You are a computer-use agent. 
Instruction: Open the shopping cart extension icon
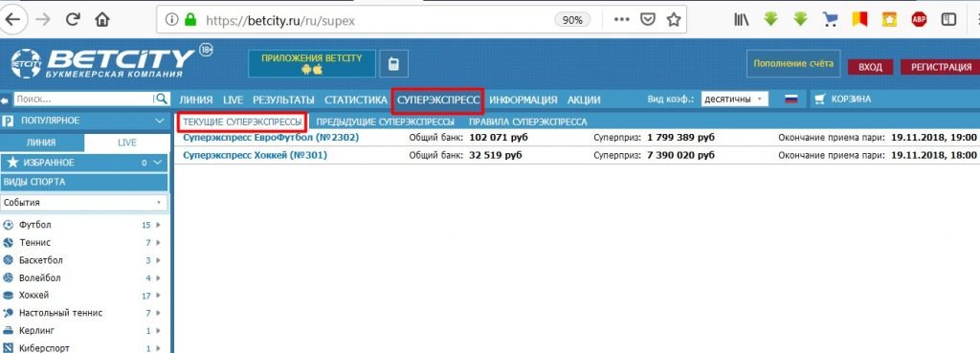point(830,20)
